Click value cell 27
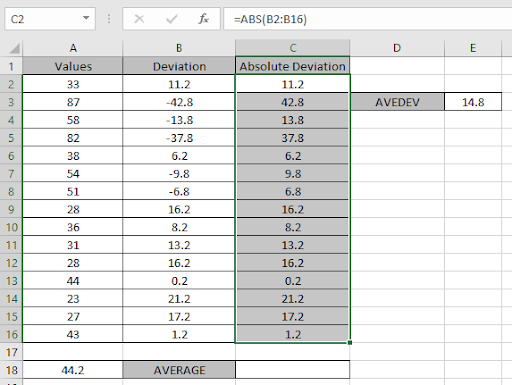The height and width of the screenshot is (385, 512). 73,316
